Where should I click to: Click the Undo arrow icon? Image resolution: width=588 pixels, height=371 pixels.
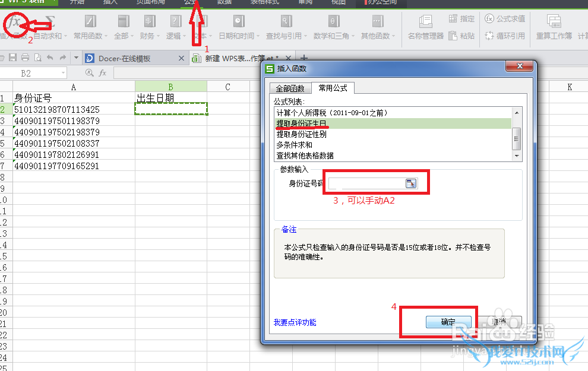50,58
